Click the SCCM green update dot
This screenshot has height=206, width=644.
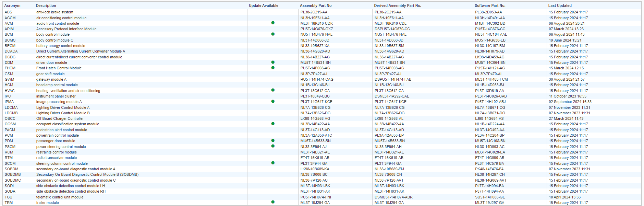[273, 163]
